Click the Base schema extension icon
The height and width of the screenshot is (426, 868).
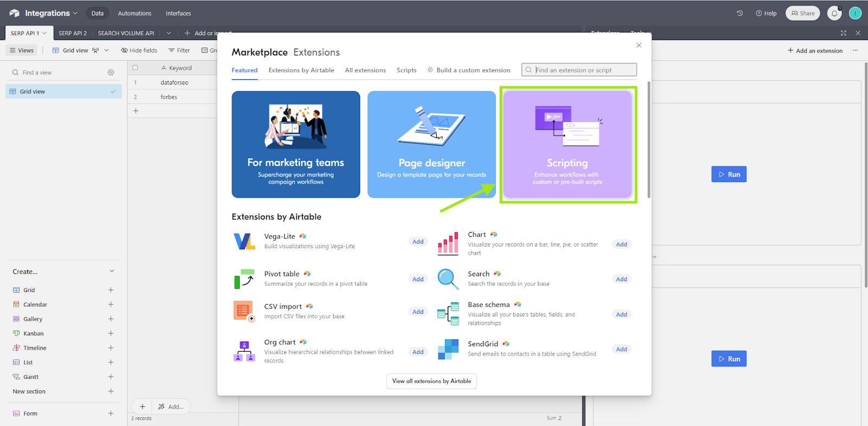pyautogui.click(x=448, y=314)
